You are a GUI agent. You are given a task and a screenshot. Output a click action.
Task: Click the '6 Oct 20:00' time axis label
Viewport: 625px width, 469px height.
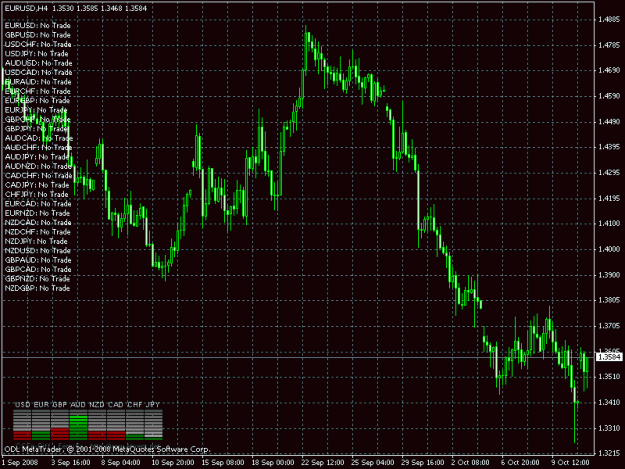(x=521, y=462)
